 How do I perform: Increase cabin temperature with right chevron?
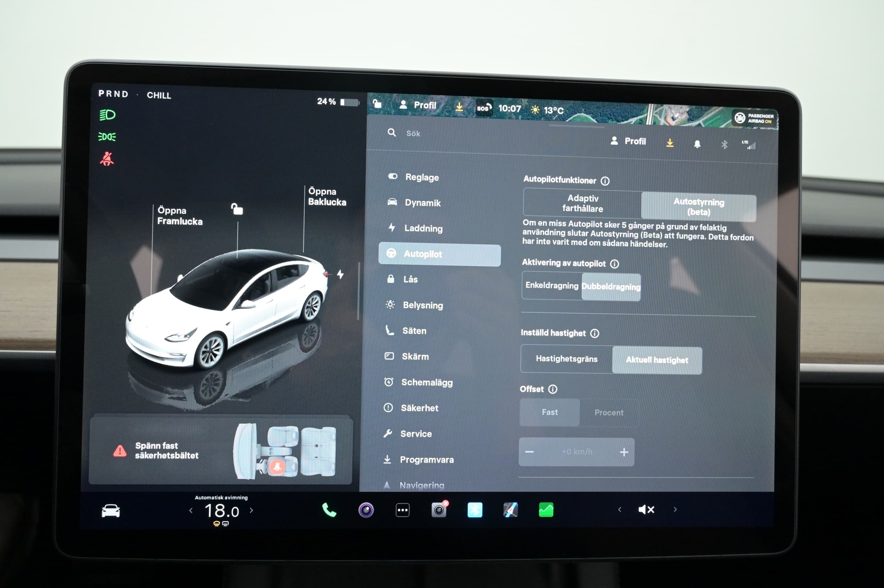(251, 510)
